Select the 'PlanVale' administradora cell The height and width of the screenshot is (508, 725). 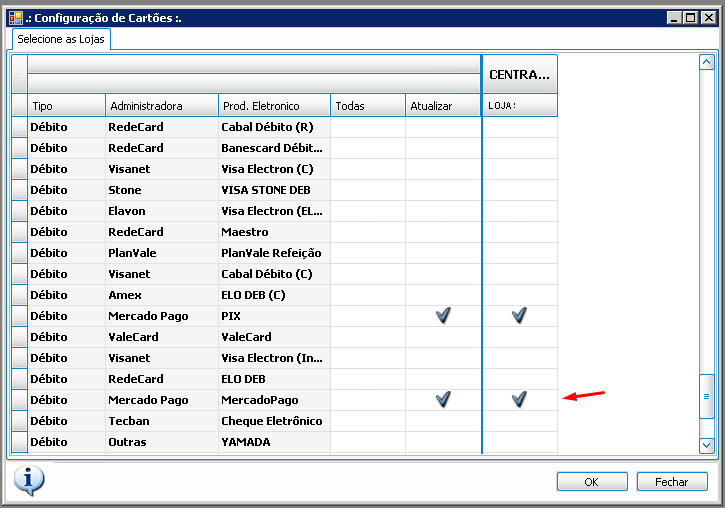[x=161, y=253]
